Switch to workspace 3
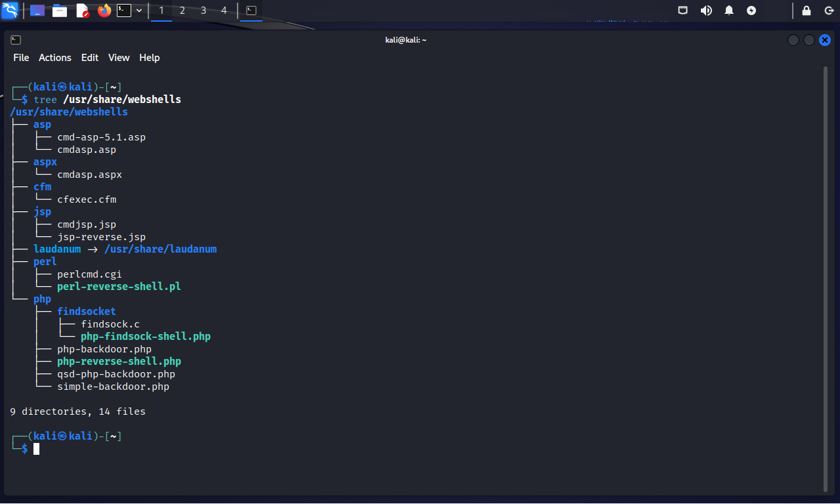This screenshot has height=504, width=840. click(203, 10)
